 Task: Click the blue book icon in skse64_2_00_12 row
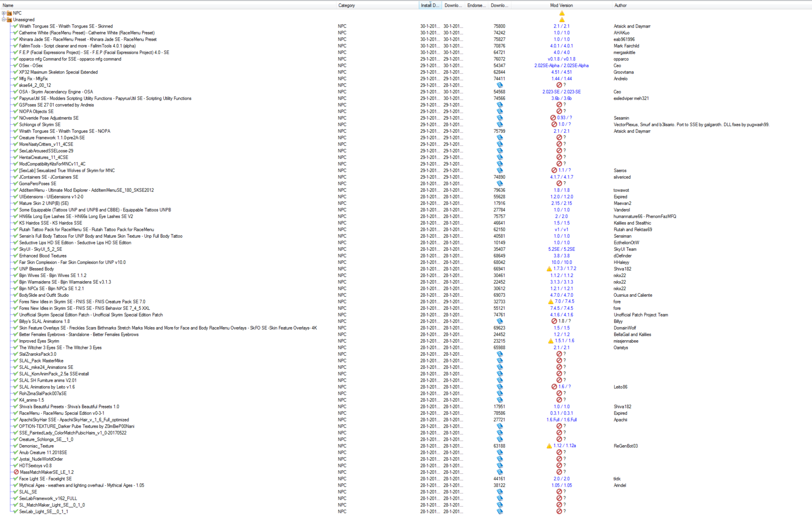click(499, 85)
